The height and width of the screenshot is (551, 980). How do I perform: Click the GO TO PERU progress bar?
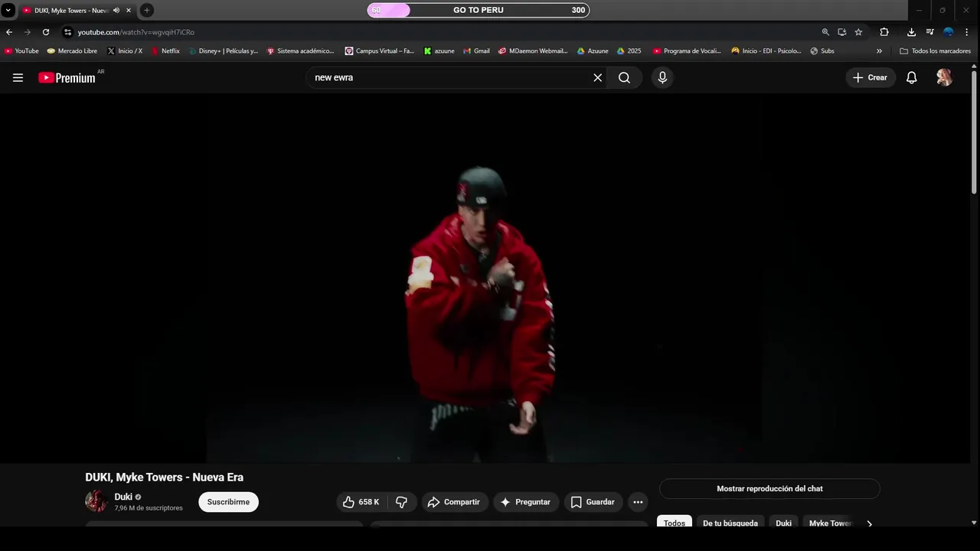[479, 10]
